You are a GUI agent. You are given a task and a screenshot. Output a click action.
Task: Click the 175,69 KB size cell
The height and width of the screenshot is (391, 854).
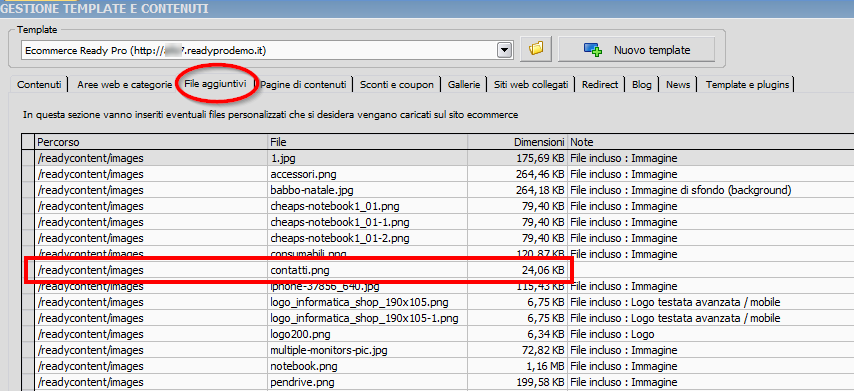[518, 158]
